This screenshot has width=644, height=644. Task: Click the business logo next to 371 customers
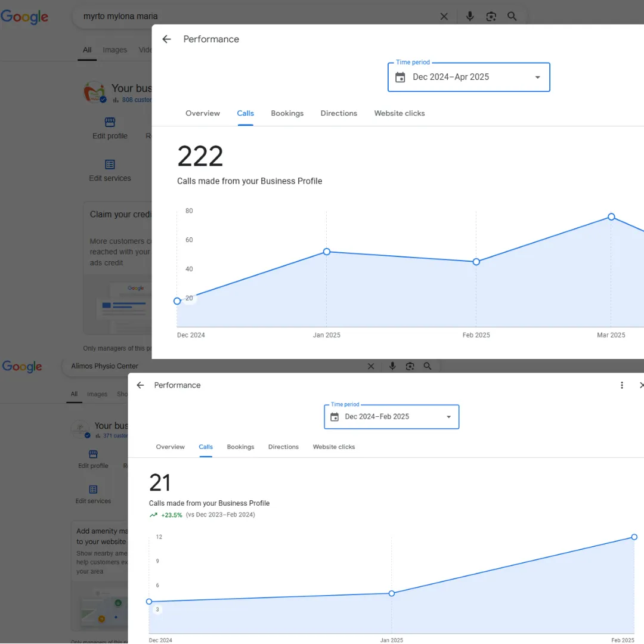[x=80, y=429]
